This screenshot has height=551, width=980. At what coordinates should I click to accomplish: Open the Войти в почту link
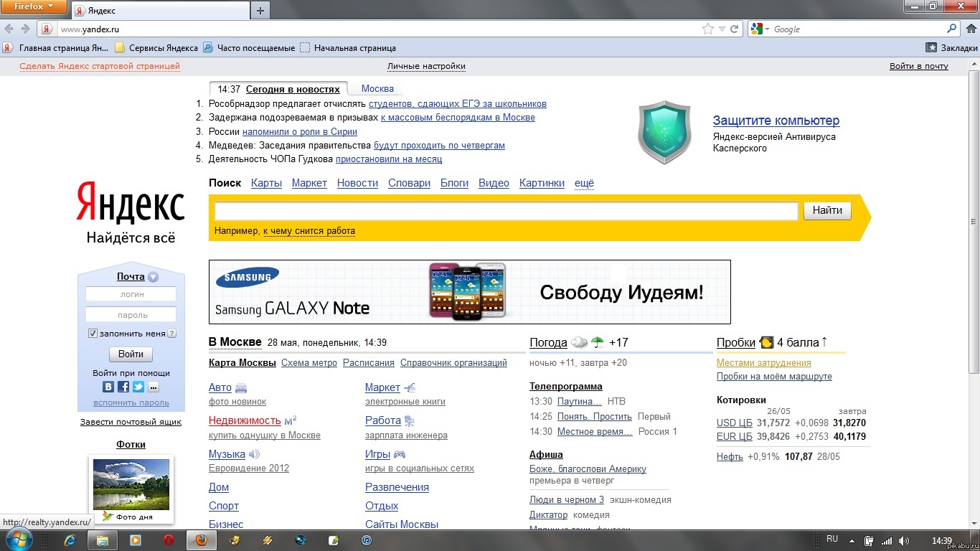point(919,66)
